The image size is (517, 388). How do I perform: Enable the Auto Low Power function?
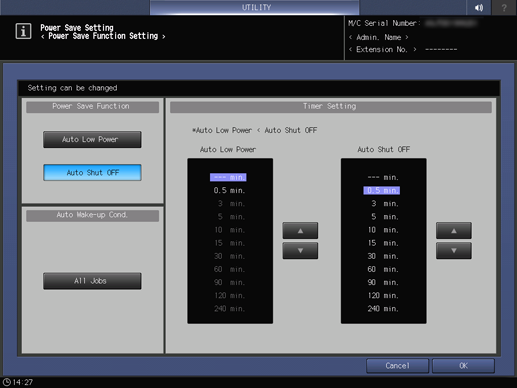(92, 139)
